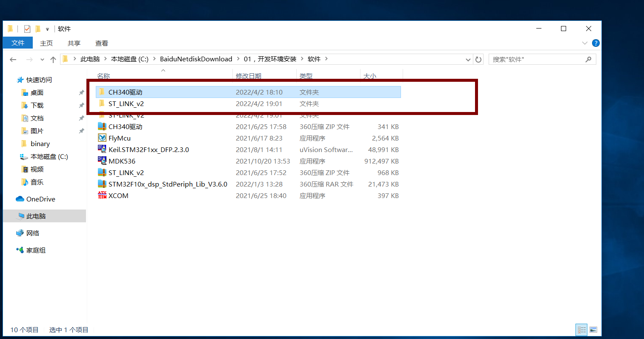Viewport: 644px width, 339px height.
Task: Click BaiduNetdiskDownload in the address breadcrumb
Action: pos(196,59)
